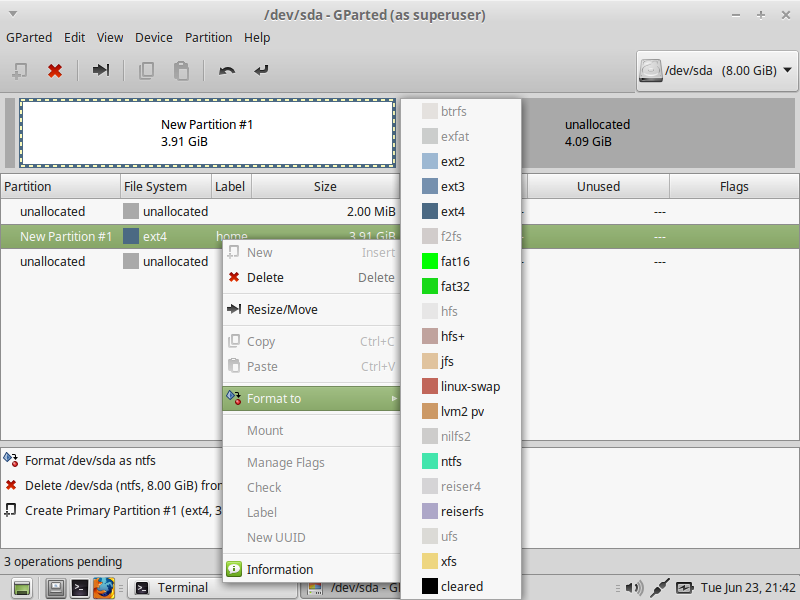
Task: Open the Help menu
Action: click(x=257, y=38)
